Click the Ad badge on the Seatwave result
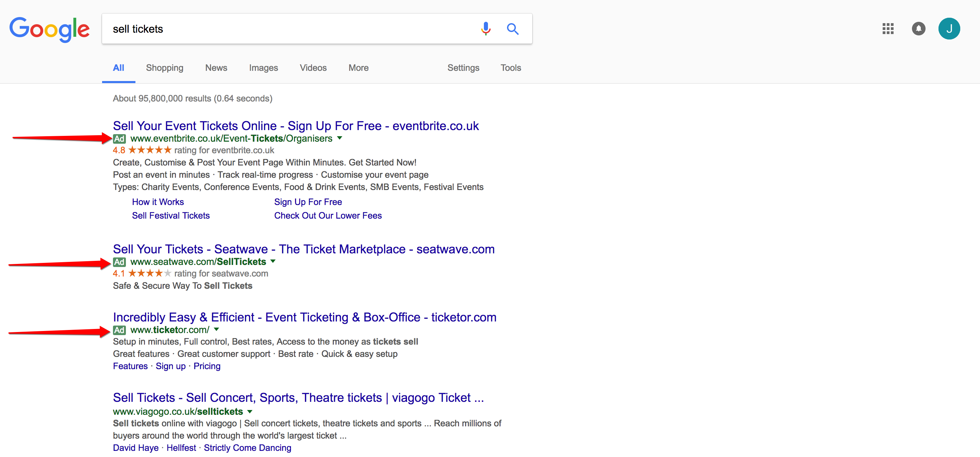 click(x=119, y=262)
